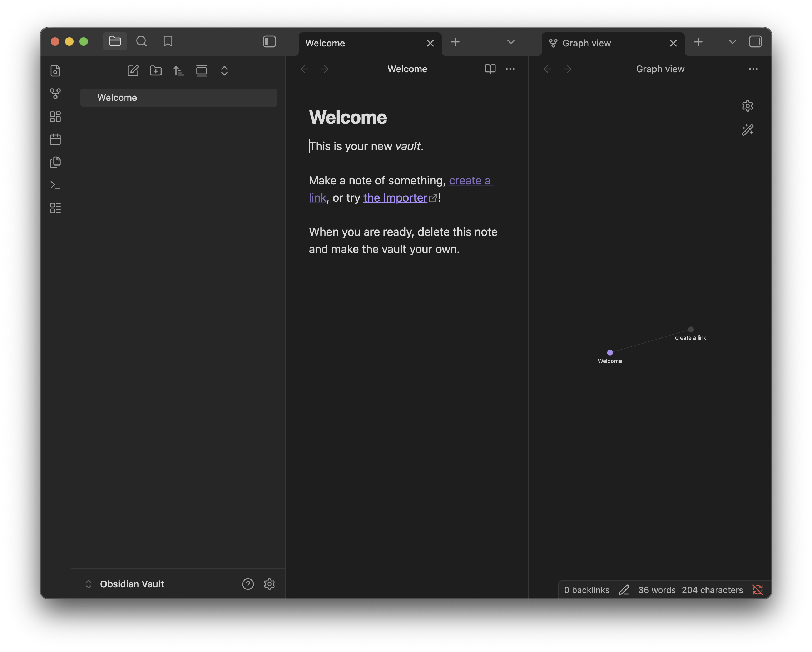This screenshot has width=812, height=652.
Task: Open the search pane icon
Action: (x=142, y=41)
